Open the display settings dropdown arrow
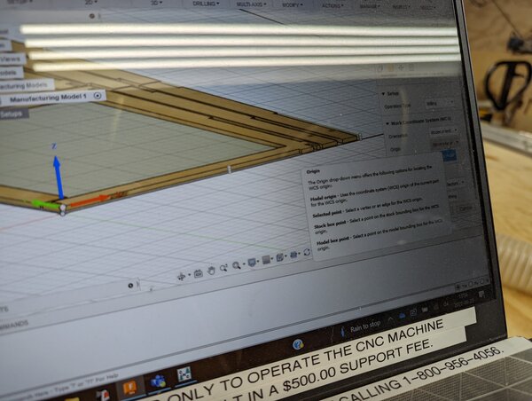This screenshot has height=401, width=532. (258, 262)
